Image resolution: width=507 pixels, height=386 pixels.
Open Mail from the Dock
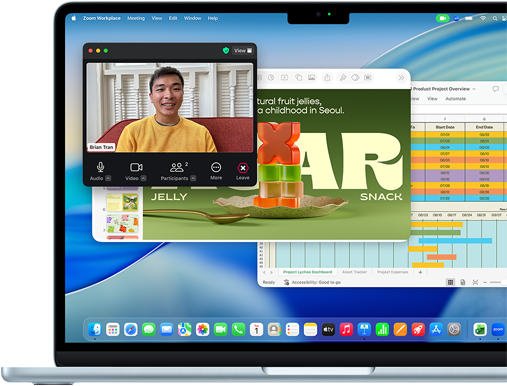(x=167, y=330)
